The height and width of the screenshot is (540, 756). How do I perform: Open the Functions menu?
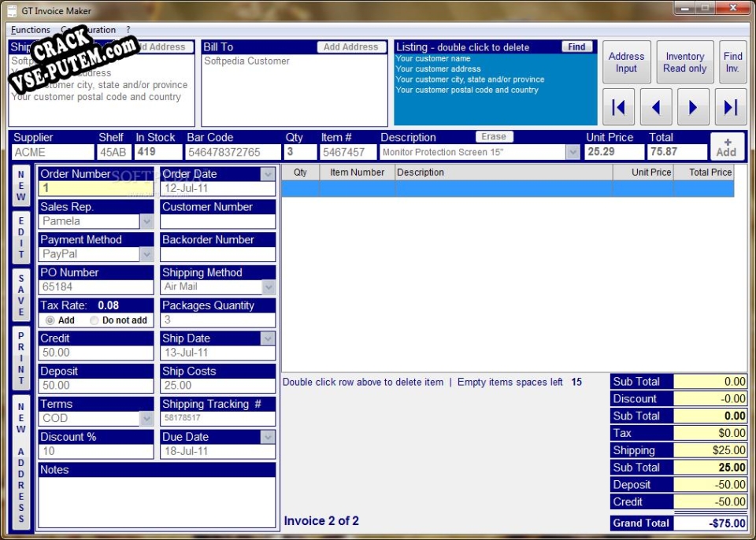[x=31, y=29]
